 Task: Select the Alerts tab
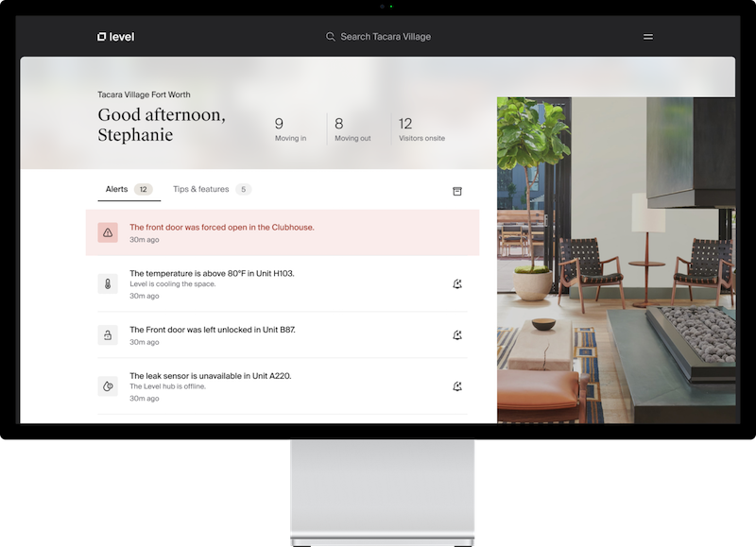(129, 189)
